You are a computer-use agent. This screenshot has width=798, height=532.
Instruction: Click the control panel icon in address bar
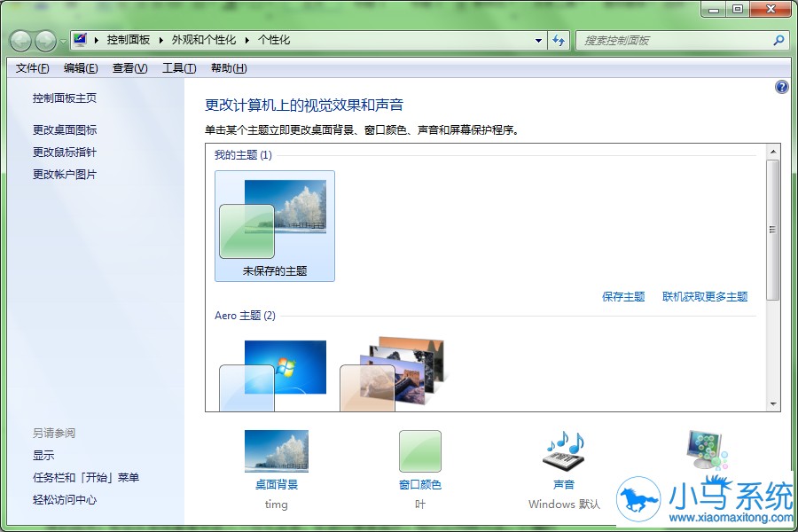coord(80,40)
